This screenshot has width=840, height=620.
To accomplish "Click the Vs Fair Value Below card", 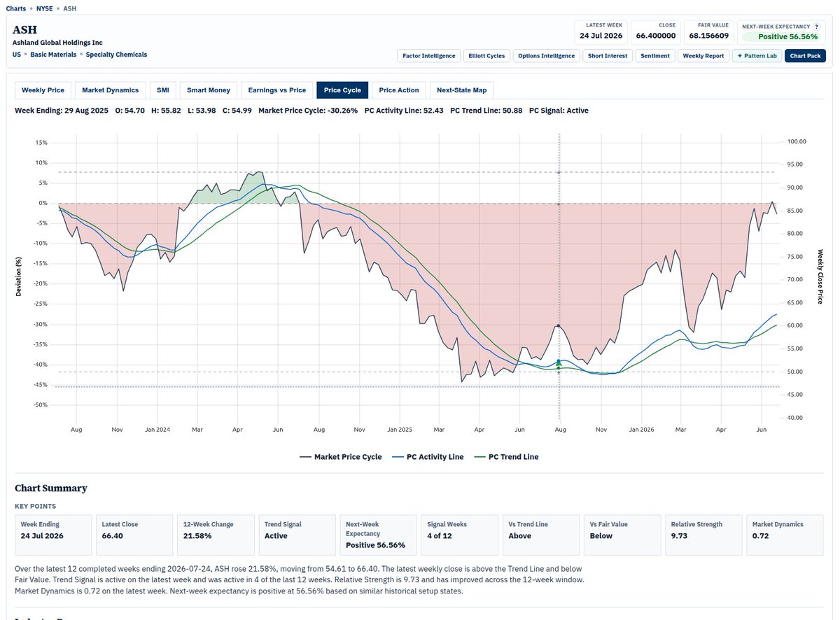I will [622, 535].
